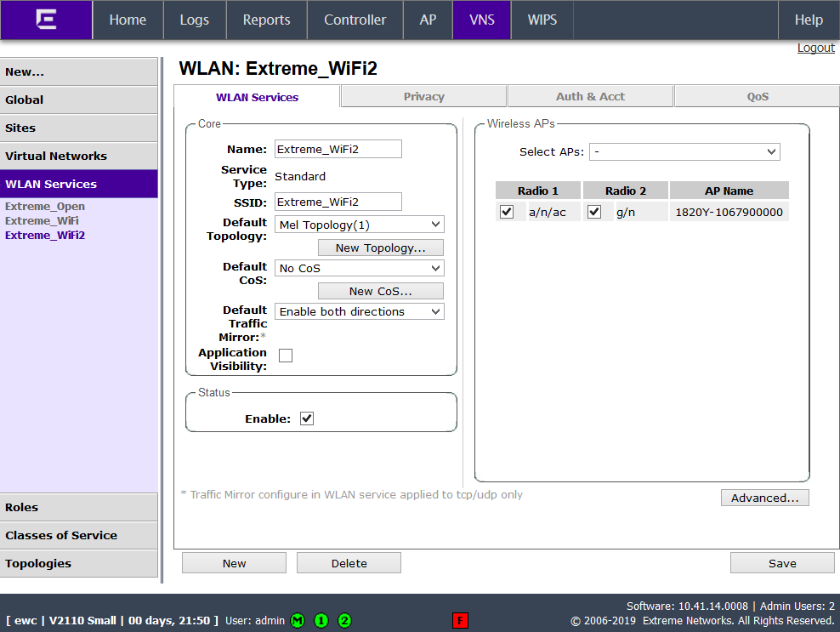Uncheck the Status Enable checkbox
The width and height of the screenshot is (840, 632).
coord(307,418)
